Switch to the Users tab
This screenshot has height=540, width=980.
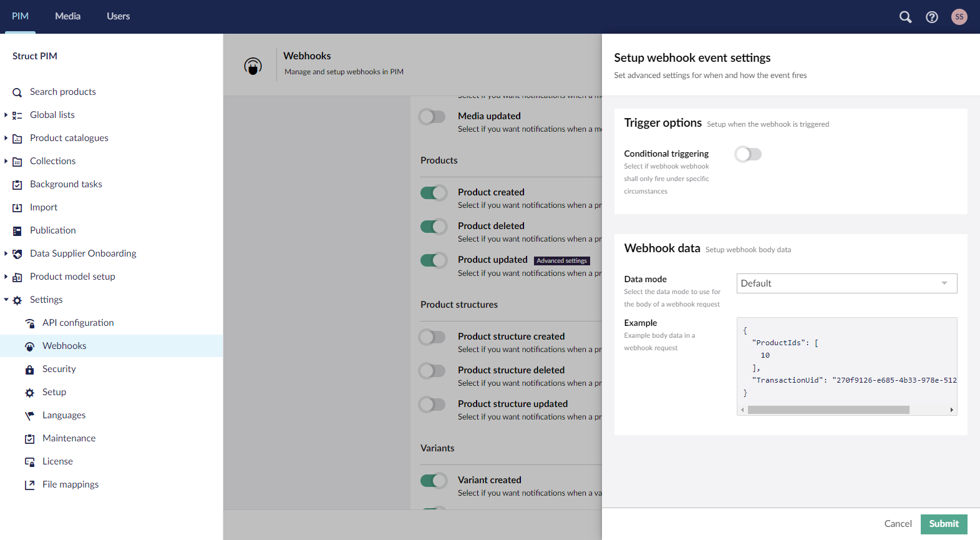click(118, 16)
